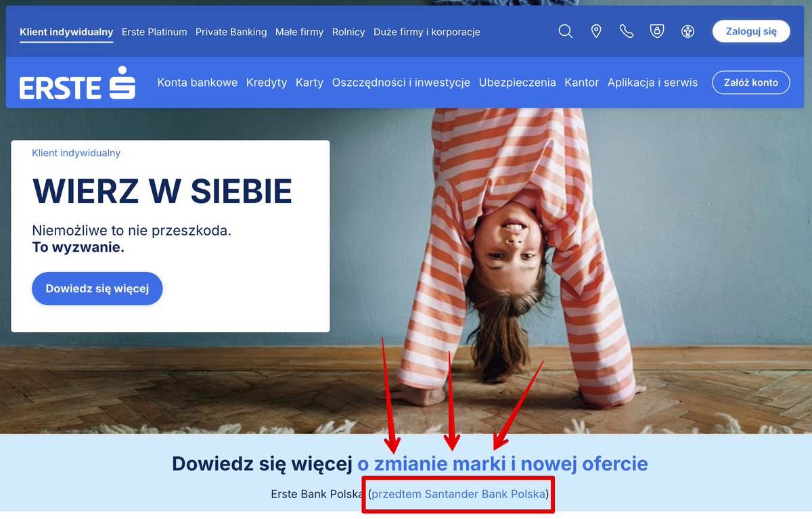Select the Klient indywidualny tab
Image resolution: width=812 pixels, height=519 pixels.
tap(66, 32)
